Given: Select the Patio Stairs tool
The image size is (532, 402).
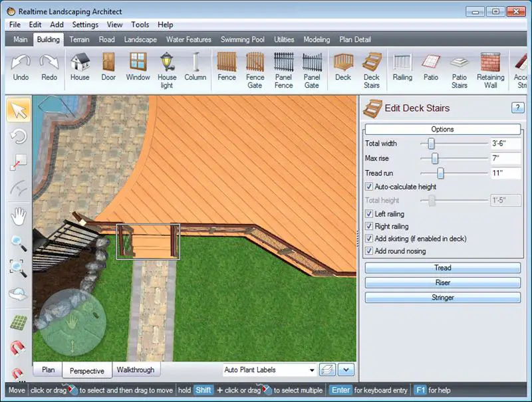Looking at the screenshot, I should (x=460, y=71).
